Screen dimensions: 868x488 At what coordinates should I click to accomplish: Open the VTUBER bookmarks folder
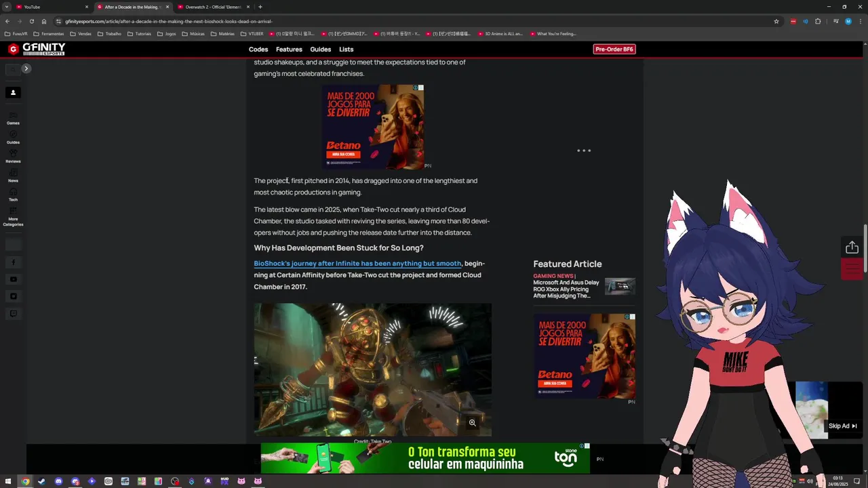tap(252, 33)
